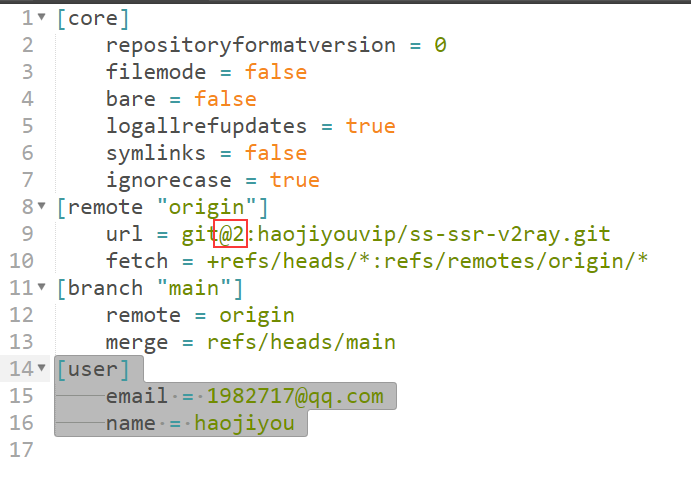
Task: Click the ignorecase key
Action: [168, 181]
